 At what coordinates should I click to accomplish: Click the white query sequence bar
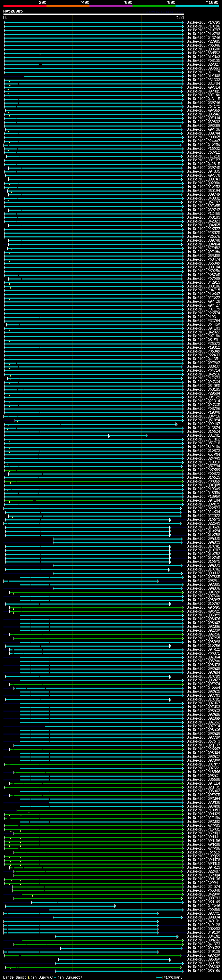coord(94,15)
